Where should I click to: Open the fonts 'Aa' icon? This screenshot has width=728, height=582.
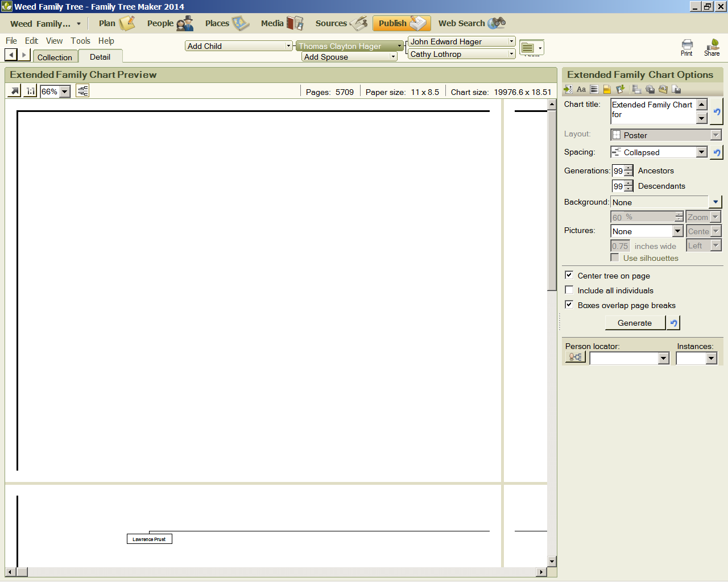[581, 89]
